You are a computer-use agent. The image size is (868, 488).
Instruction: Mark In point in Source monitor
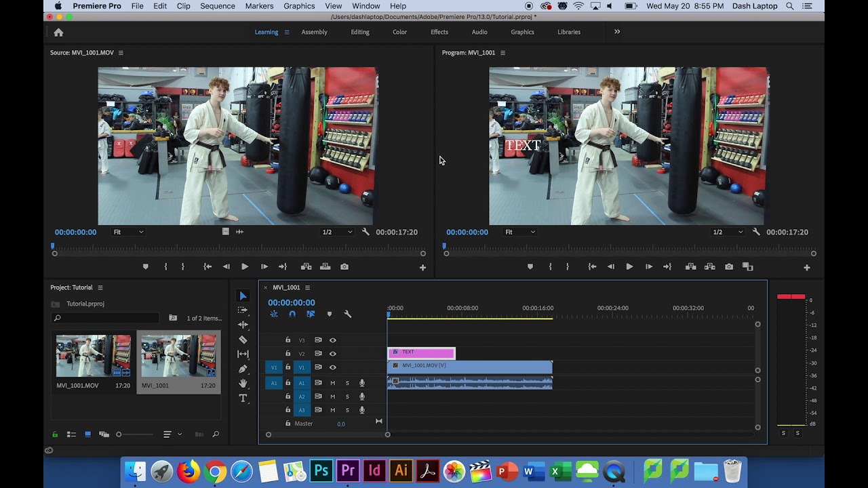(165, 267)
